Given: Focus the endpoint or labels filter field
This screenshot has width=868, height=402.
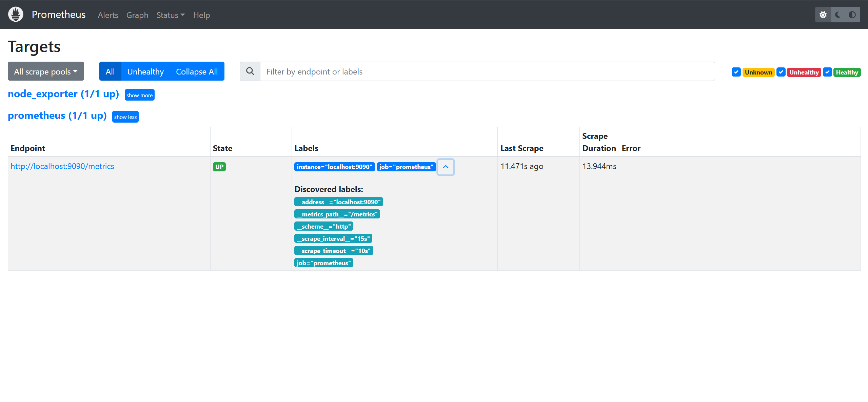Looking at the screenshot, I should coord(487,71).
